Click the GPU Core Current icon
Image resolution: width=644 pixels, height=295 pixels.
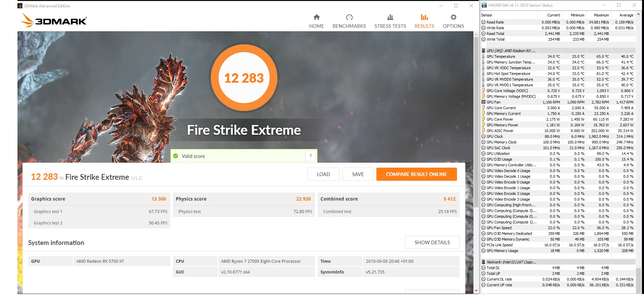[484, 108]
